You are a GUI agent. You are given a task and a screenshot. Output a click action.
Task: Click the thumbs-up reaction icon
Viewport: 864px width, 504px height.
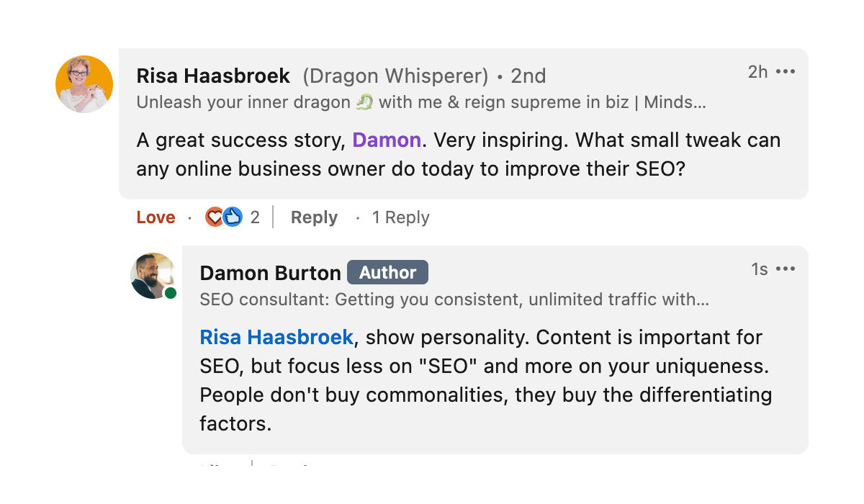coord(232,217)
